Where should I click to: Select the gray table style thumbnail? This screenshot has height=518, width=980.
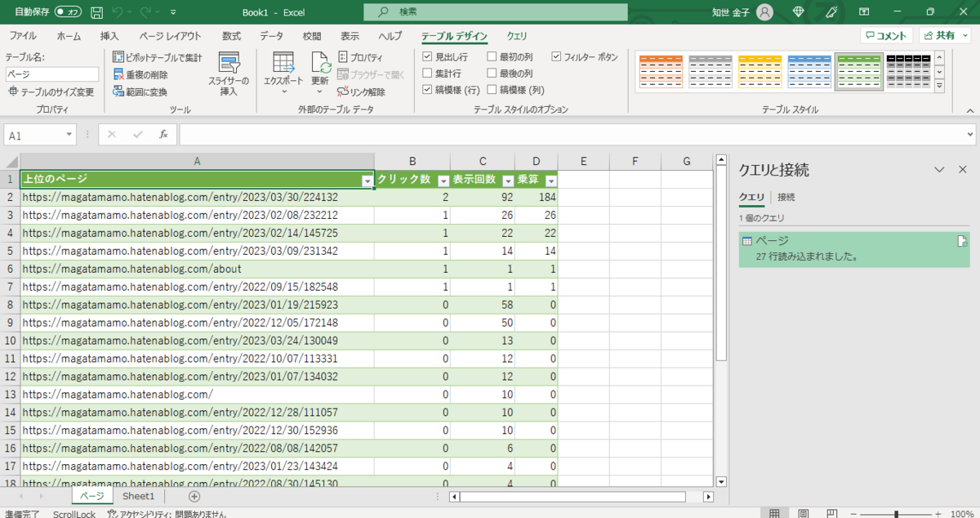710,71
